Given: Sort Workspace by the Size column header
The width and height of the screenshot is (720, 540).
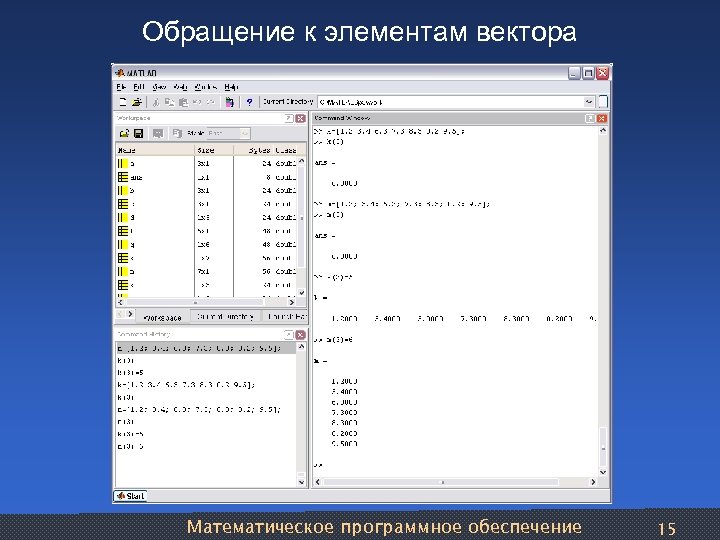Looking at the screenshot, I should click(x=214, y=150).
